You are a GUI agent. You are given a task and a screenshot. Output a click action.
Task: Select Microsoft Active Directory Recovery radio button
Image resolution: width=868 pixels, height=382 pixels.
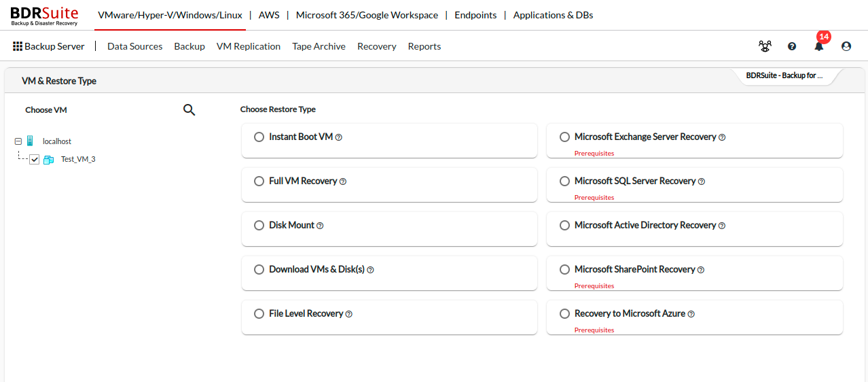[x=564, y=225]
